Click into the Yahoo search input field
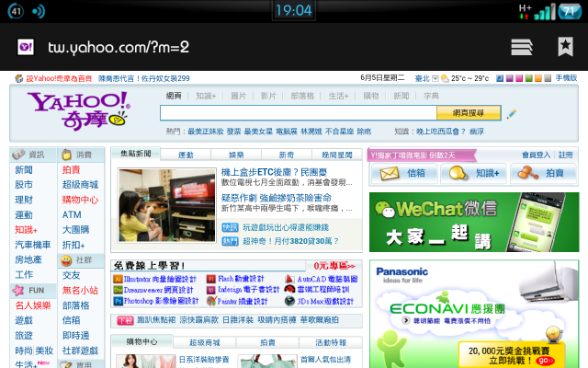588x368 pixels. point(299,112)
